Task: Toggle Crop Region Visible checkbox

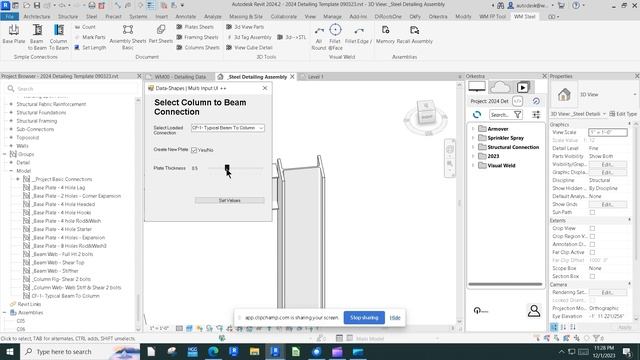Action: 592,236
